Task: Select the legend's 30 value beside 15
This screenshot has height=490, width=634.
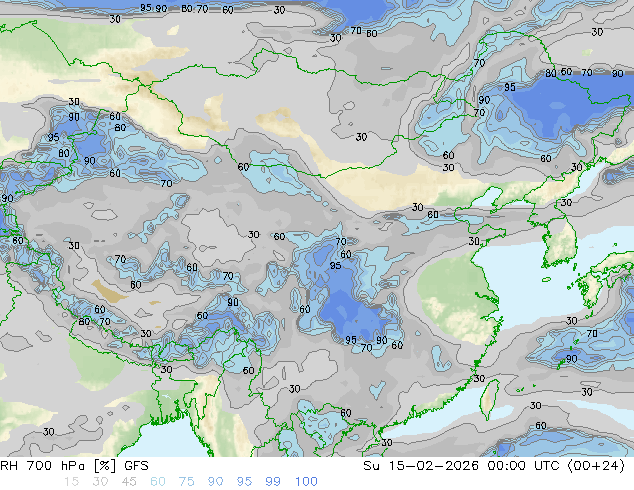Action: point(100,482)
